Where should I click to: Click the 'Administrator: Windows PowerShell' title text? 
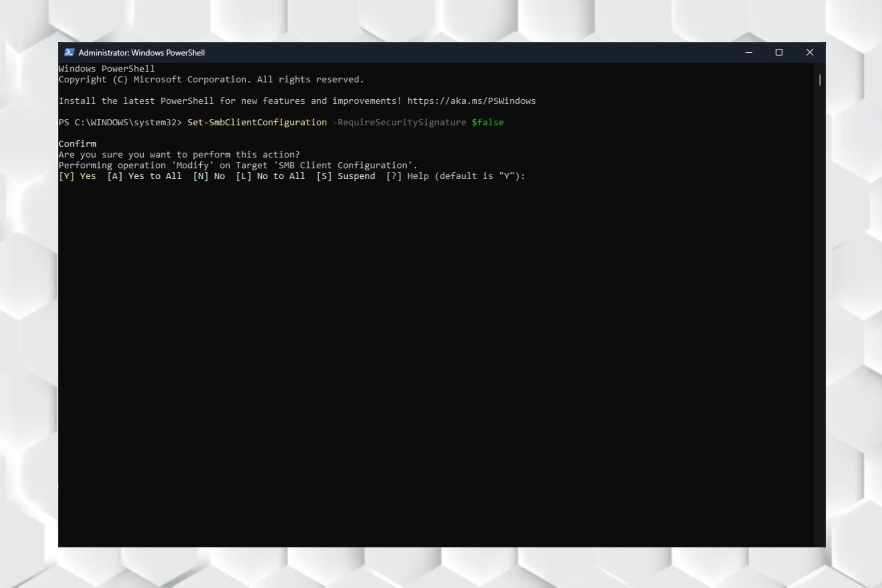click(x=141, y=53)
